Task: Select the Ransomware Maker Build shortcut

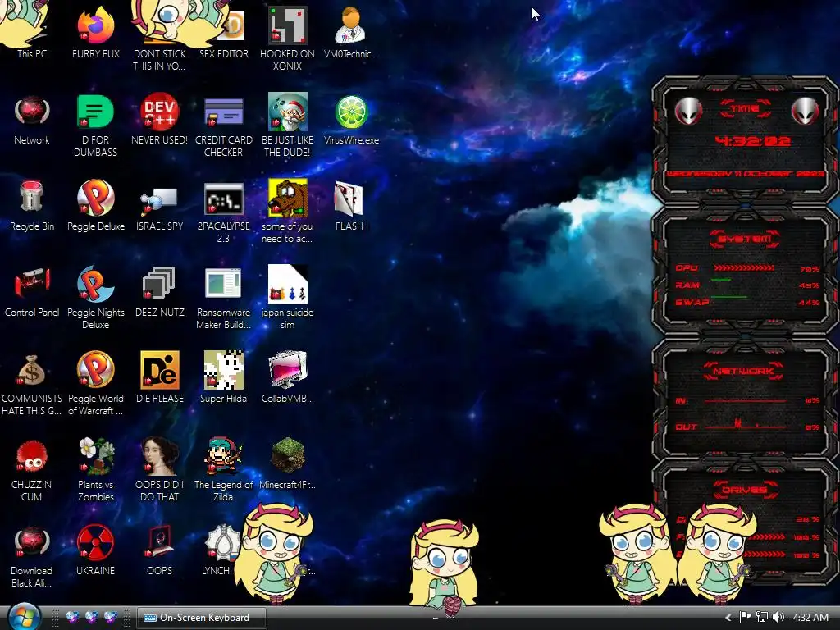Action: click(x=223, y=297)
